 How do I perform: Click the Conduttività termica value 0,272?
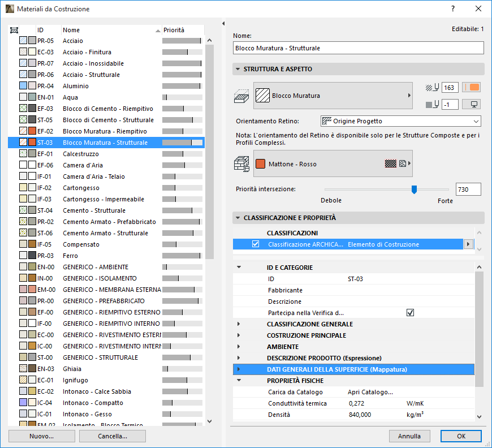pos(356,403)
